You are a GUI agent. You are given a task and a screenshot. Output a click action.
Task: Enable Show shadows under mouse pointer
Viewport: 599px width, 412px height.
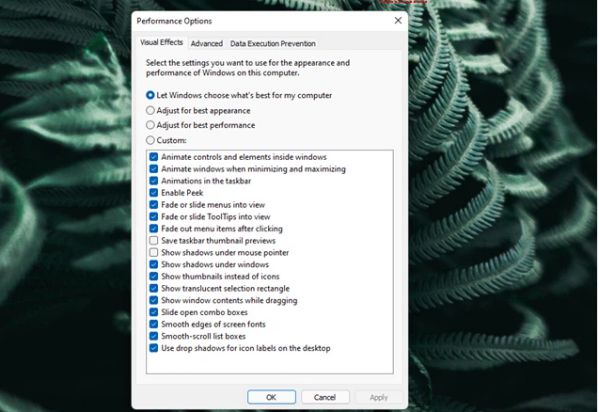[154, 253]
